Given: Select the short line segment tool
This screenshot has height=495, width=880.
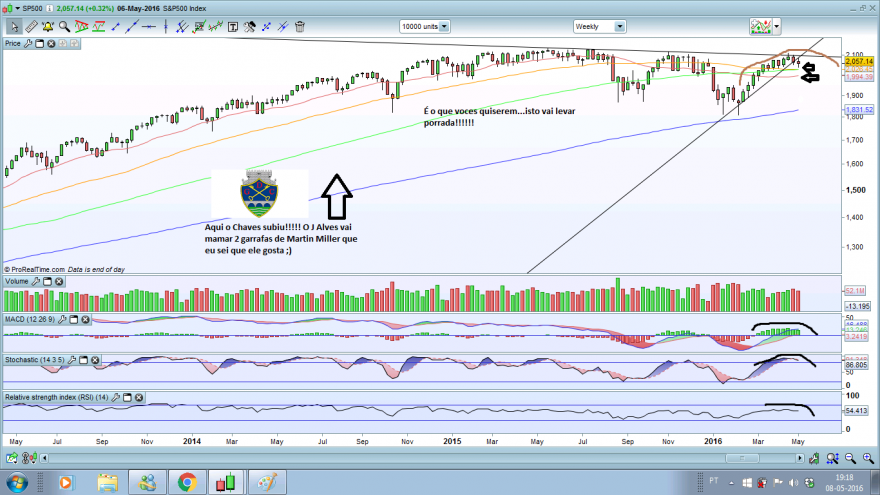Looking at the screenshot, I should (x=115, y=26).
